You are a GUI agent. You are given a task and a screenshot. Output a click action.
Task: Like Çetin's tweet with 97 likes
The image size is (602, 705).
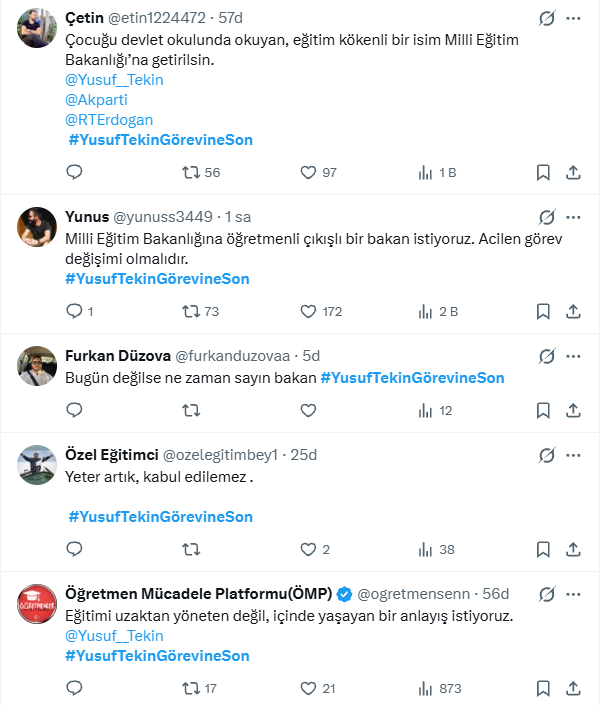(309, 172)
